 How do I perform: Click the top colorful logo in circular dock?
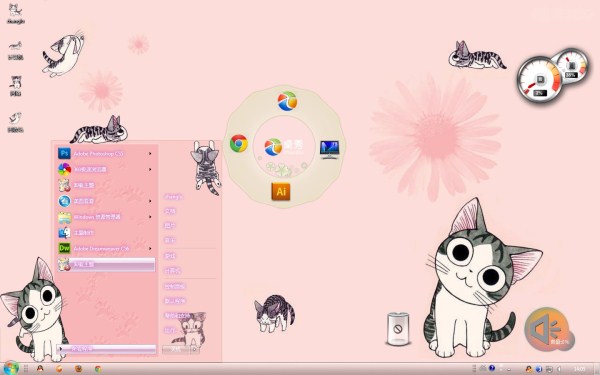coord(287,101)
